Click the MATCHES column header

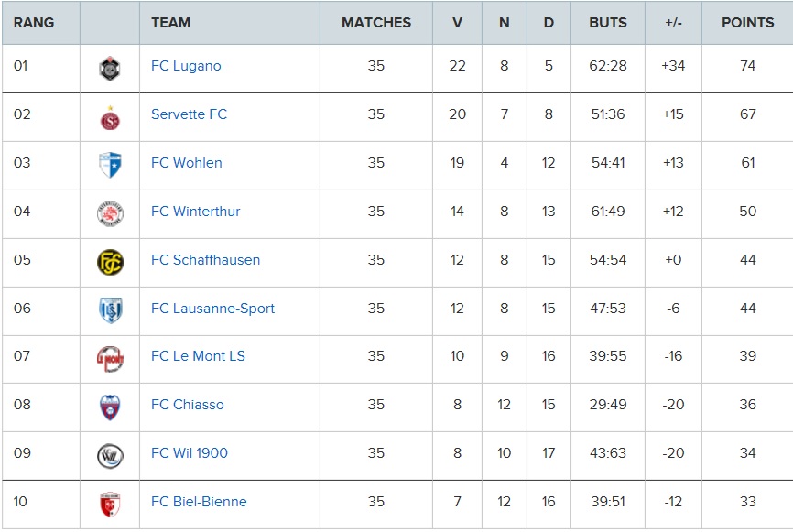pos(375,23)
